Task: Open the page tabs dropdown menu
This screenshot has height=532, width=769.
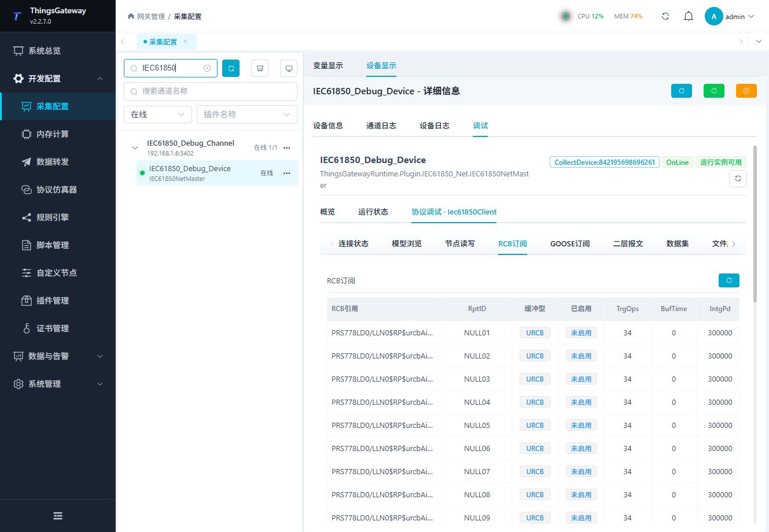Action: pos(759,42)
